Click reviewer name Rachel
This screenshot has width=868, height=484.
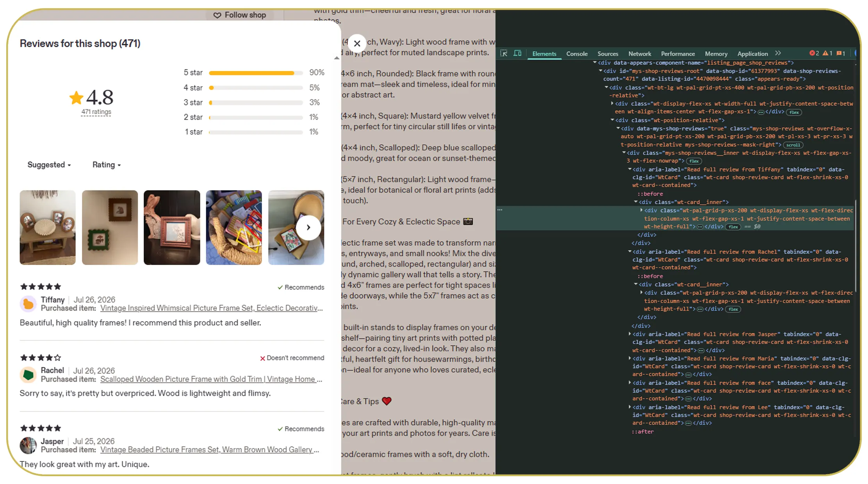tap(52, 370)
